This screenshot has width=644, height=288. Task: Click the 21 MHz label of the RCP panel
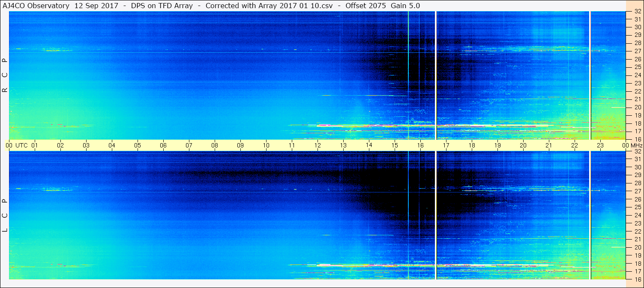tap(638, 99)
